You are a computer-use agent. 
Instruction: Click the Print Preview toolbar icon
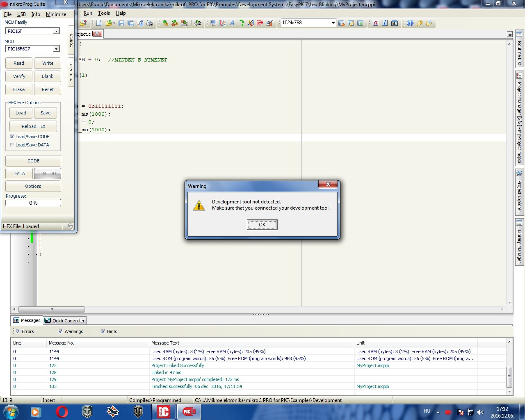coord(140,23)
